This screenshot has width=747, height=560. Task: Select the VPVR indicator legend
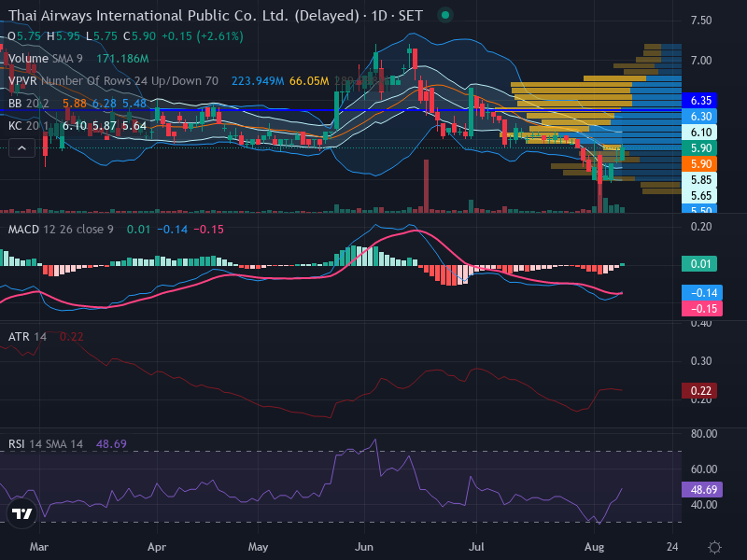click(113, 81)
